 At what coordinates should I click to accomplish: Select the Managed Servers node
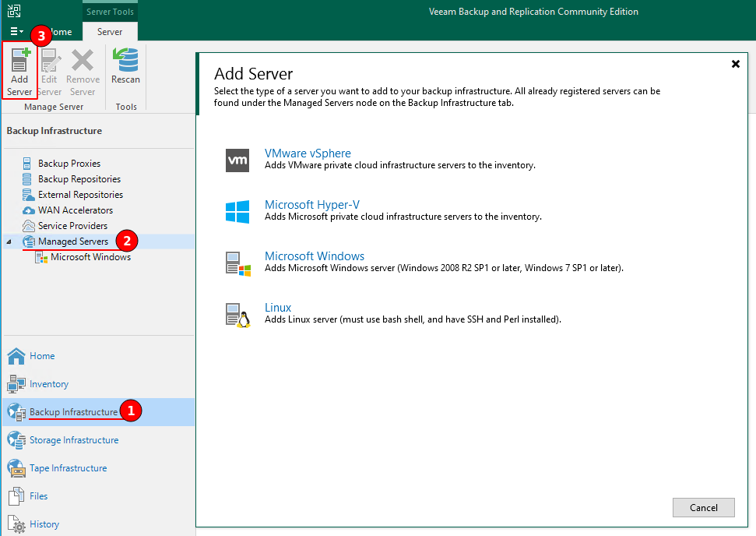click(x=73, y=242)
